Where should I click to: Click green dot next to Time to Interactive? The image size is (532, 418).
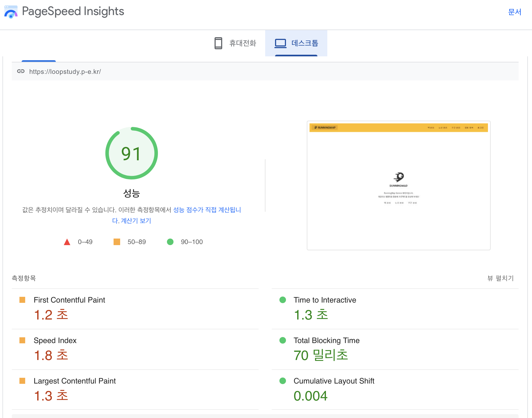283,300
